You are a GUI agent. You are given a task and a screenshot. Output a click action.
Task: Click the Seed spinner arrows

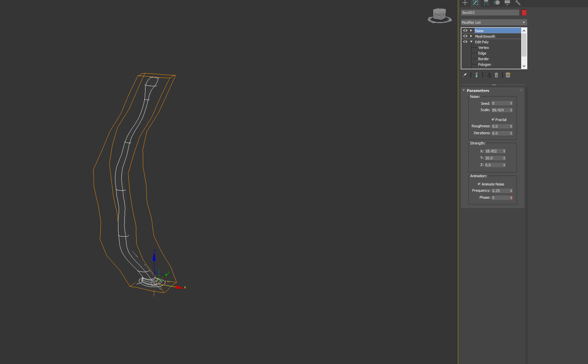click(x=511, y=103)
